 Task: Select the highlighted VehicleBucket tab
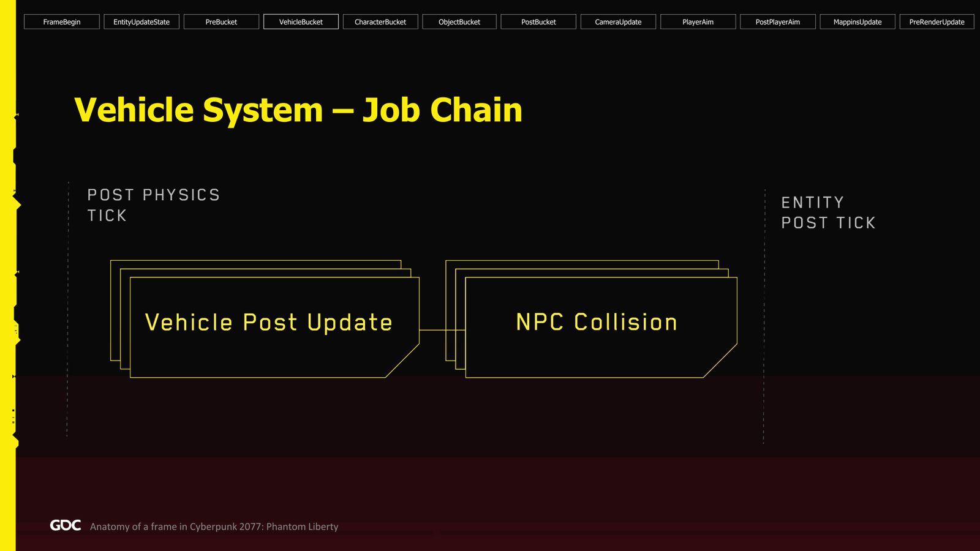tap(301, 22)
